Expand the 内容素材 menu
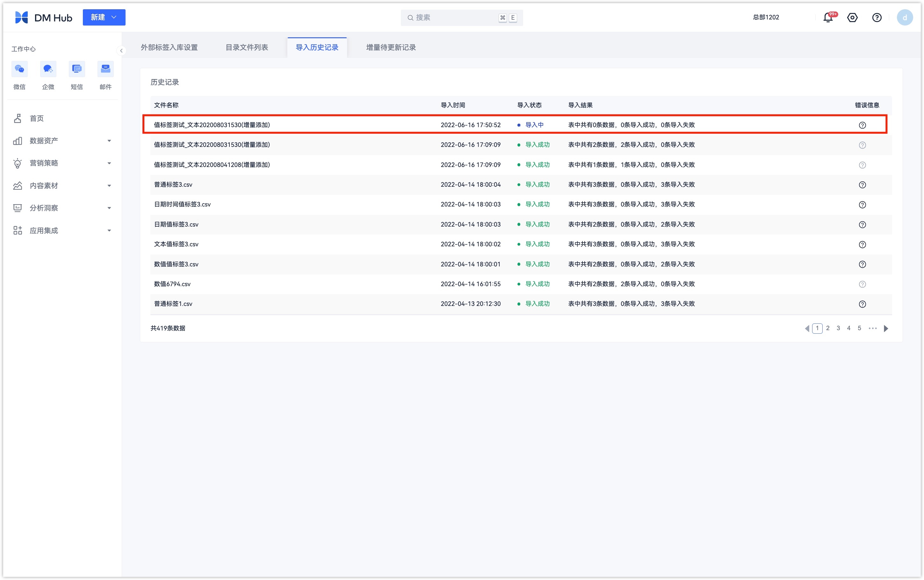 point(62,186)
